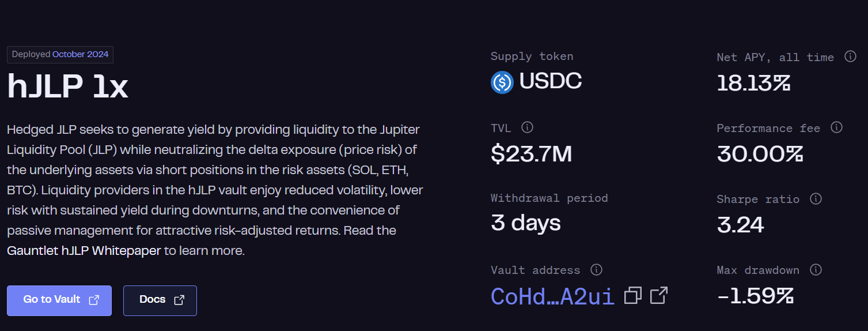The image size is (868, 331).
Task: Open the Docs button
Action: 160,300
